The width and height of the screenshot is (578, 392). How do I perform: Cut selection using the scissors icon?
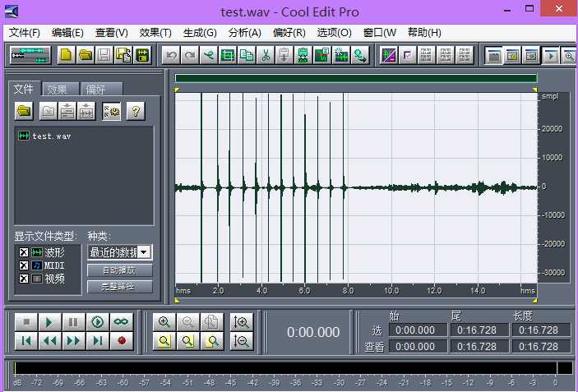266,56
